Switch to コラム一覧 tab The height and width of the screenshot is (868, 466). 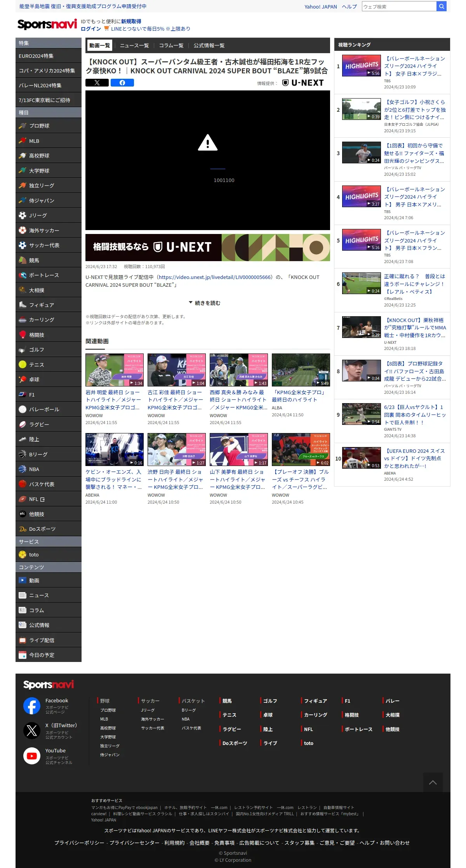(171, 45)
